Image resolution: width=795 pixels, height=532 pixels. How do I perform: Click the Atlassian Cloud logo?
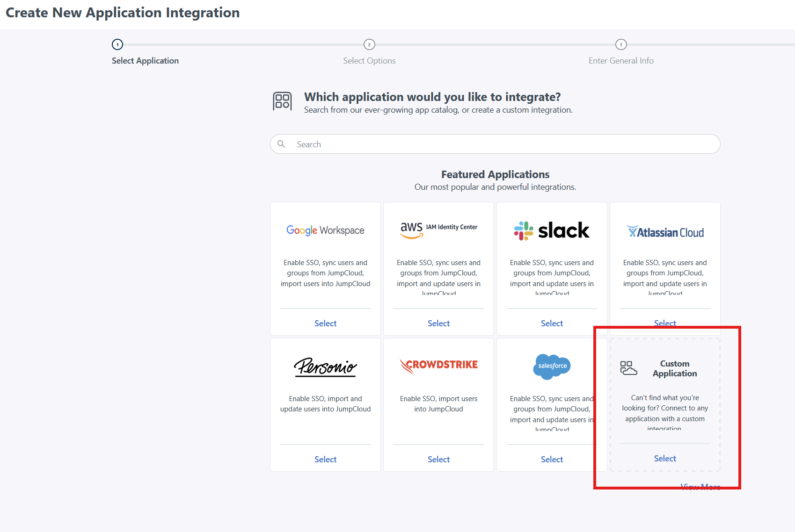[665, 231]
